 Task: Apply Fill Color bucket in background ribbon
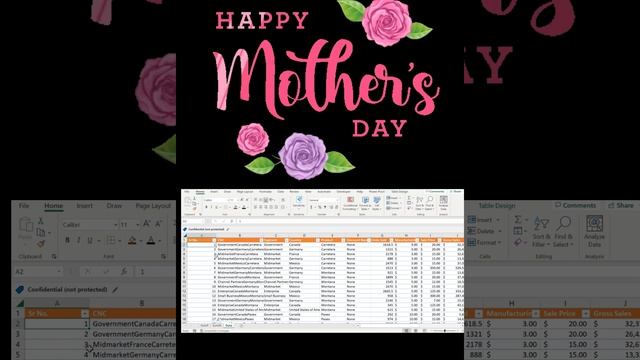tap(132, 240)
